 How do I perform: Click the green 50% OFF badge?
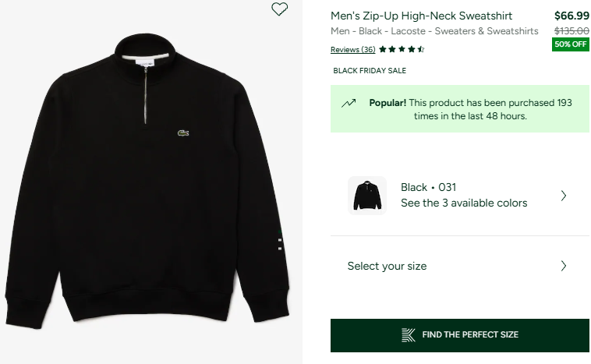point(571,44)
